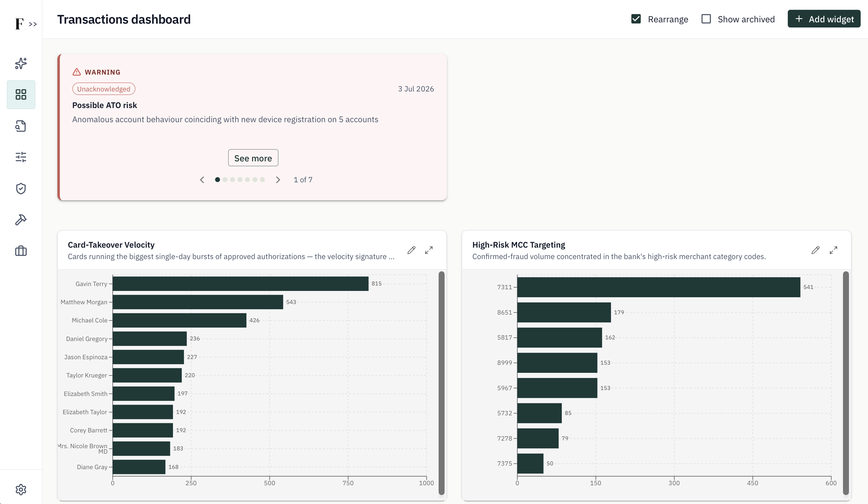Open the briefcase sidebar item
868x504 pixels.
[x=21, y=251]
